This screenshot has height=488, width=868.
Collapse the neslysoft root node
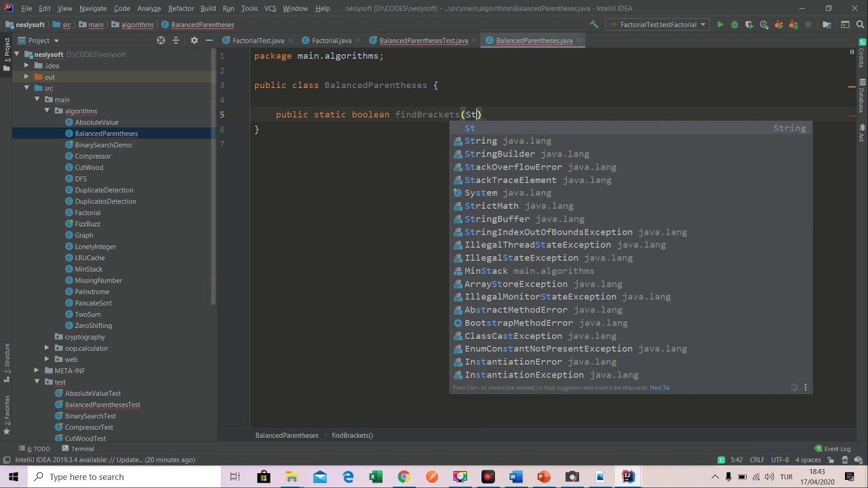click(x=18, y=54)
